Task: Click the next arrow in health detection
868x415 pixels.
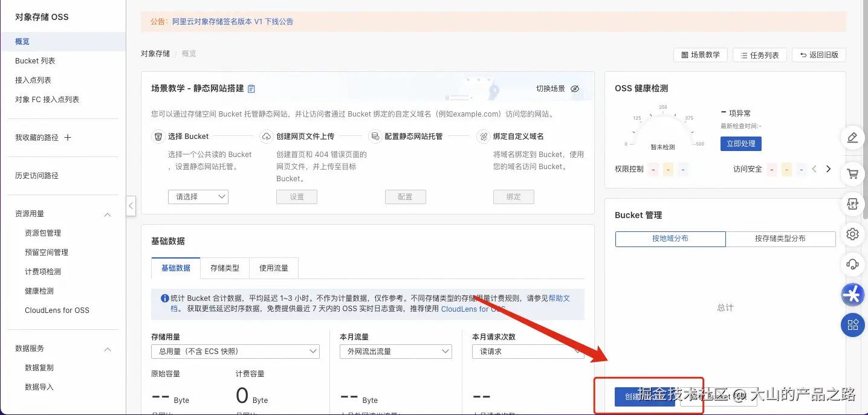Action: click(829, 169)
